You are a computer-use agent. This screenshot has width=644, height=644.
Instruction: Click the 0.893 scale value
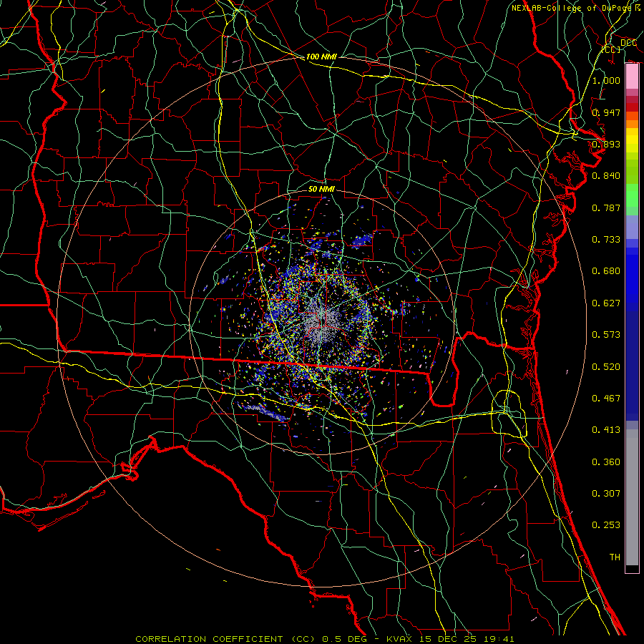click(x=606, y=144)
